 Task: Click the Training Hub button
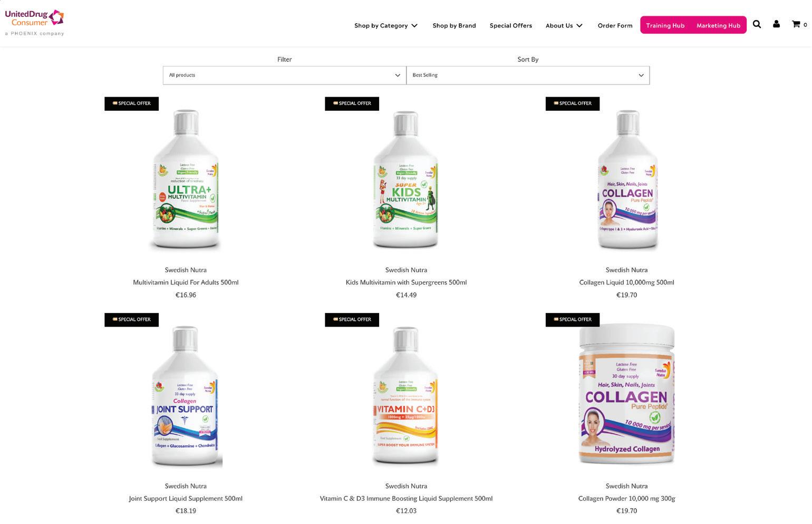coord(665,25)
